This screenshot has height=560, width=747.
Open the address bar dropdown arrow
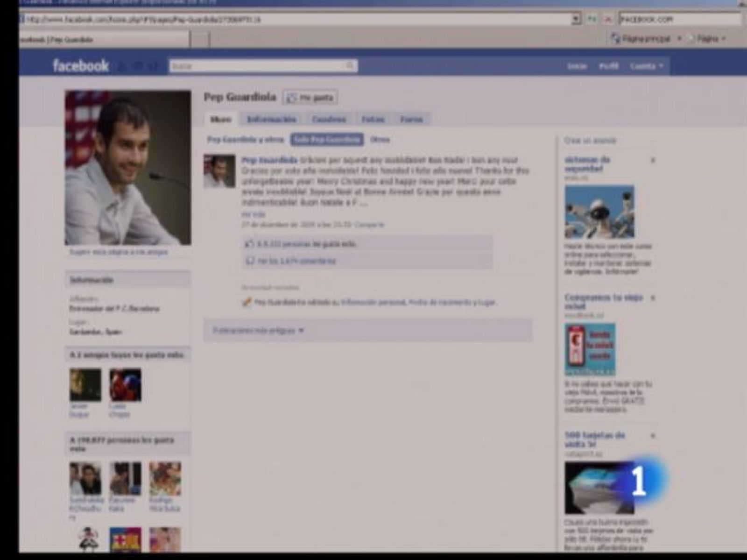coord(577,20)
